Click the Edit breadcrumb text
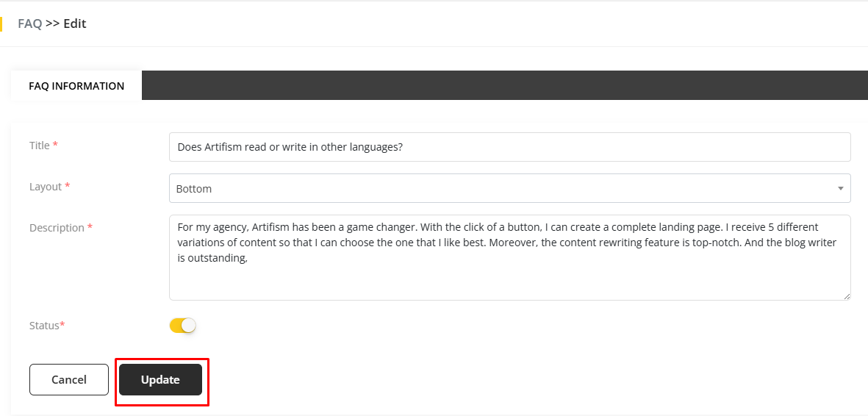The image size is (868, 416). click(75, 24)
